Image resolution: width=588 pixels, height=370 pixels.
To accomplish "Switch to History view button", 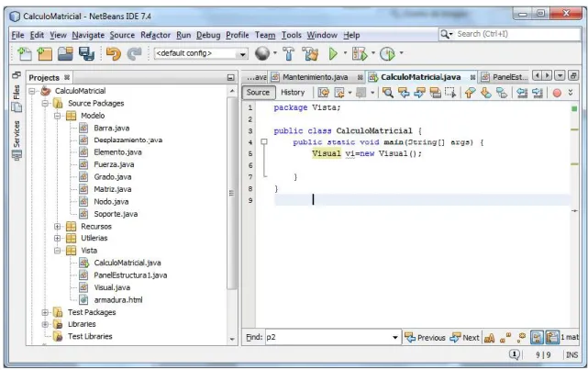I will point(293,93).
